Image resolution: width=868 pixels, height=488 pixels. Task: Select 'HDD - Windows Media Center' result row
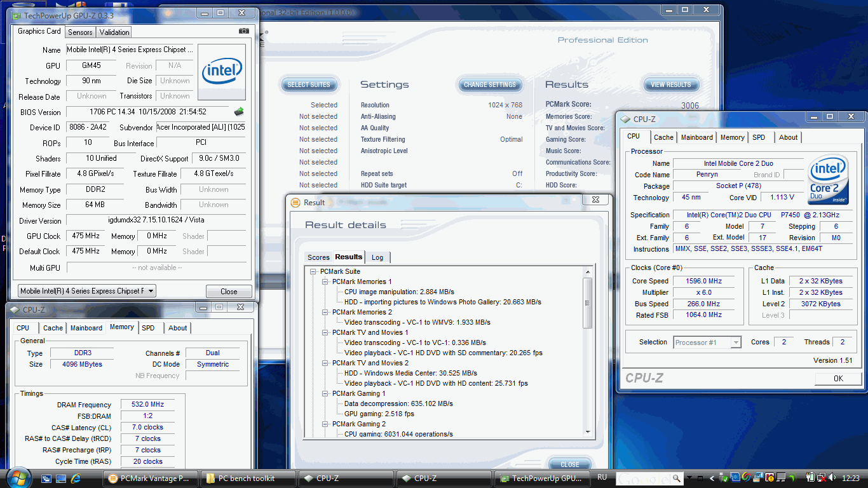tap(410, 373)
